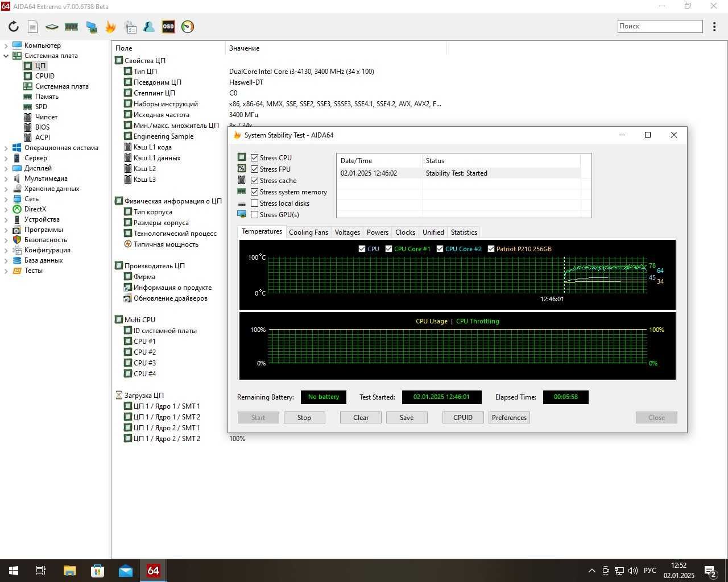
Task: Switch to the Unified tab
Action: point(433,232)
